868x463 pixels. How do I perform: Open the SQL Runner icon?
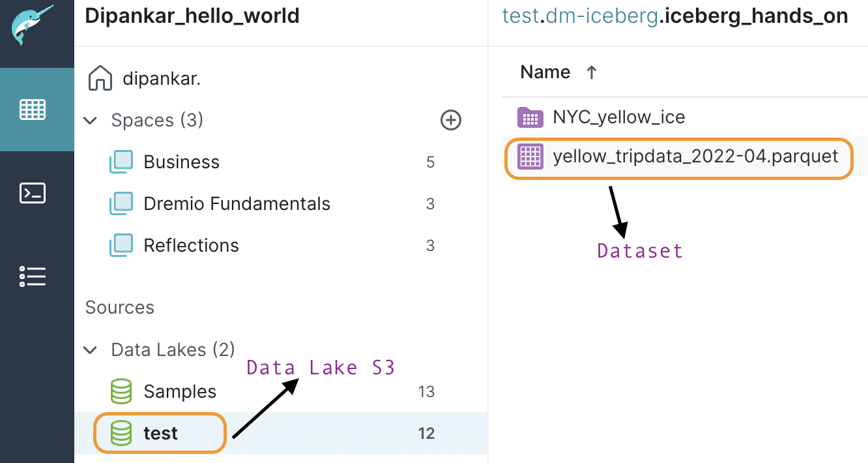[x=32, y=193]
